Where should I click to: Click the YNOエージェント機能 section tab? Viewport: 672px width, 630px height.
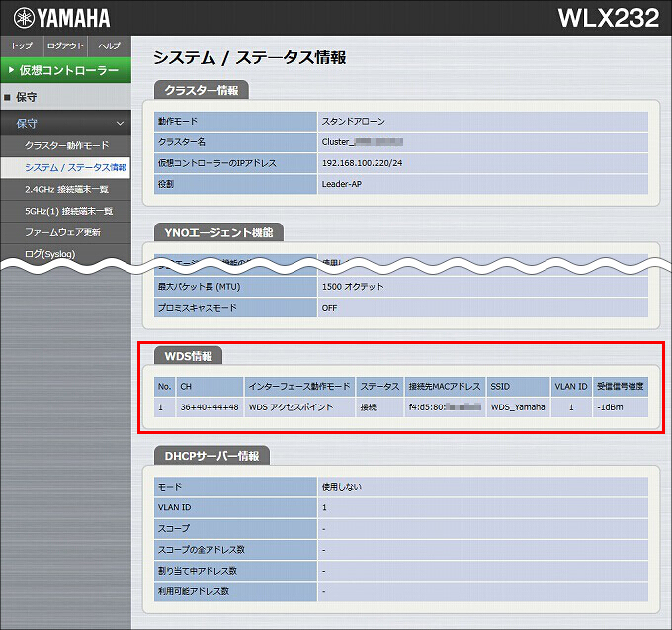point(218,232)
